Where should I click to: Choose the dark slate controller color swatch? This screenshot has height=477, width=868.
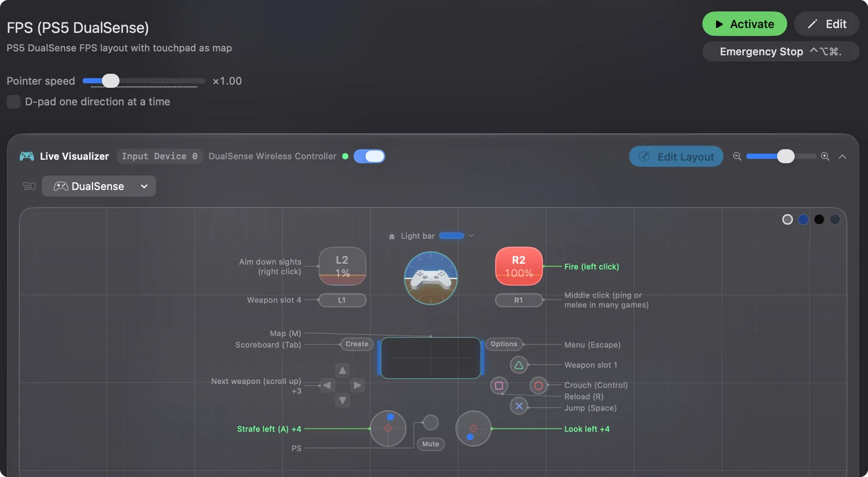[835, 219]
